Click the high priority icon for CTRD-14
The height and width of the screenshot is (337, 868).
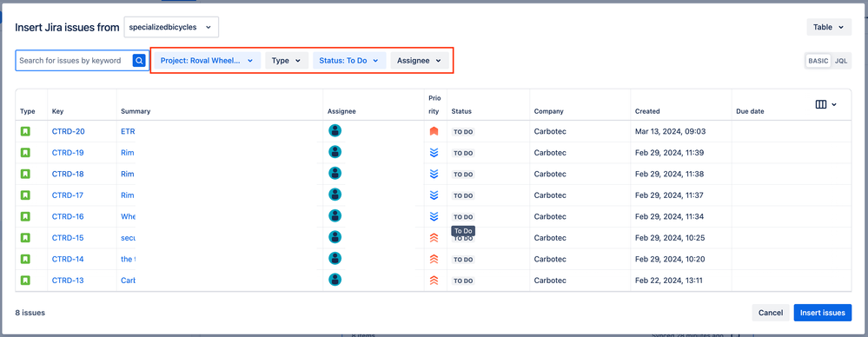click(434, 259)
